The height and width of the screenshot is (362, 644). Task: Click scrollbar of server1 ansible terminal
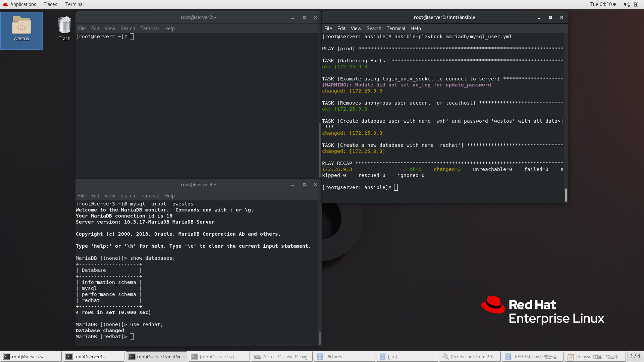pyautogui.click(x=566, y=195)
